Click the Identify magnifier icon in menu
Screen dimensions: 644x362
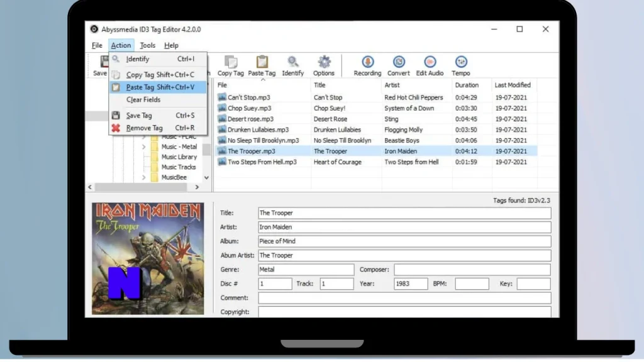pos(116,59)
